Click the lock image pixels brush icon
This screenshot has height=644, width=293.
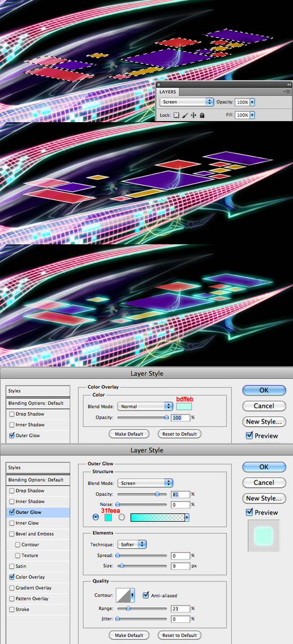pyautogui.click(x=185, y=115)
